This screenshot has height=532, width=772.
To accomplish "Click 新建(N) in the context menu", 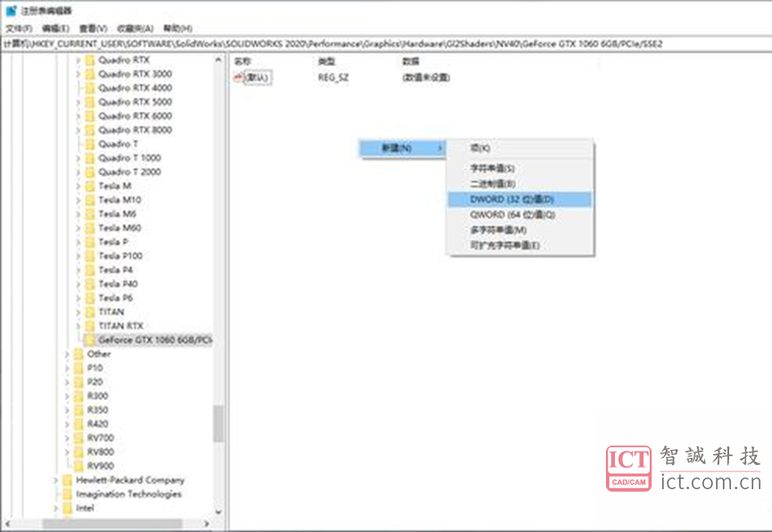I will (403, 148).
